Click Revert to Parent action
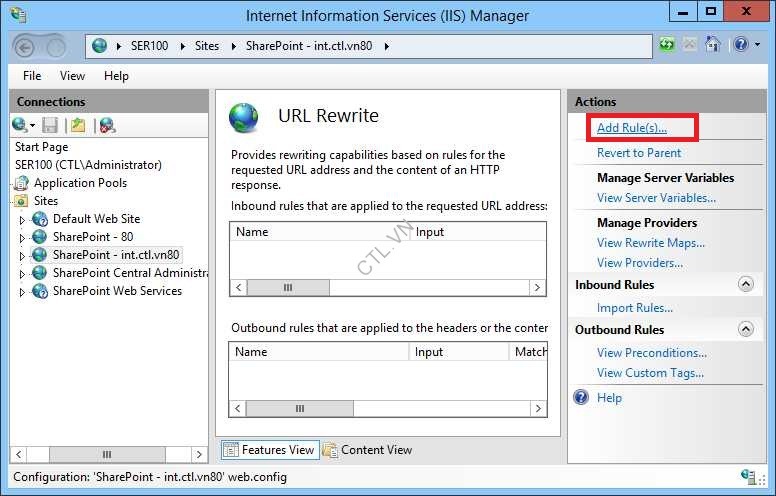The image size is (776, 496). (639, 153)
